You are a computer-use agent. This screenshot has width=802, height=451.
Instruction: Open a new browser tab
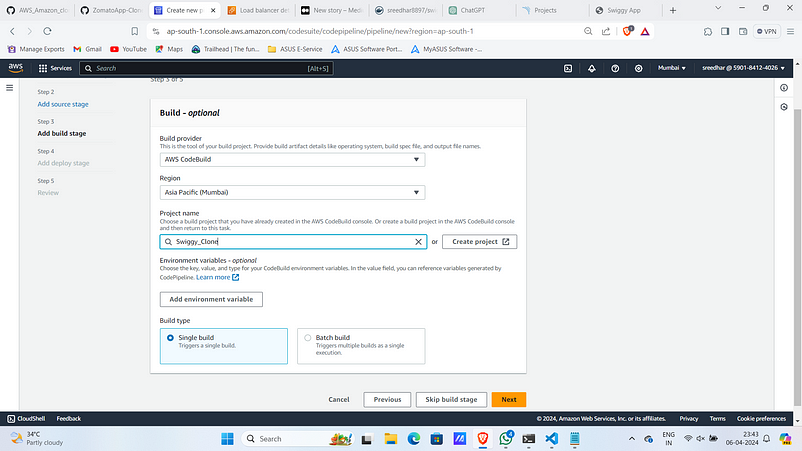(673, 10)
